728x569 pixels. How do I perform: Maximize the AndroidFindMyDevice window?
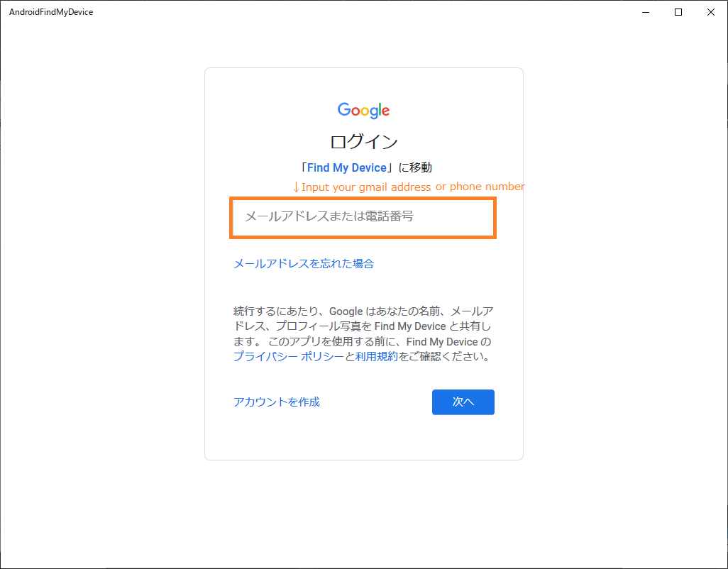click(678, 12)
